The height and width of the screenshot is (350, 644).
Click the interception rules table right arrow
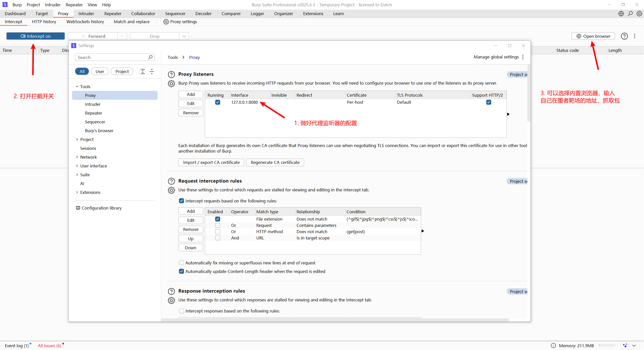(423, 231)
